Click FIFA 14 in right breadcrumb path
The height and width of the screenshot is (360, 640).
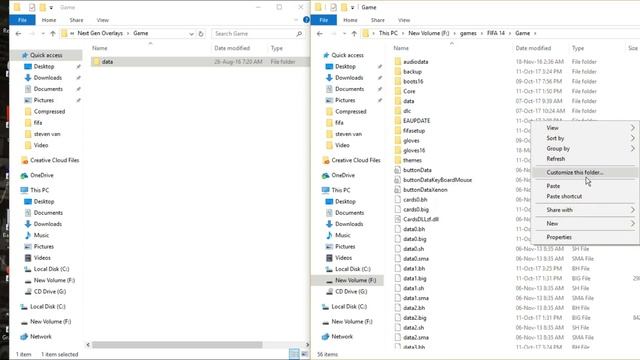496,33
